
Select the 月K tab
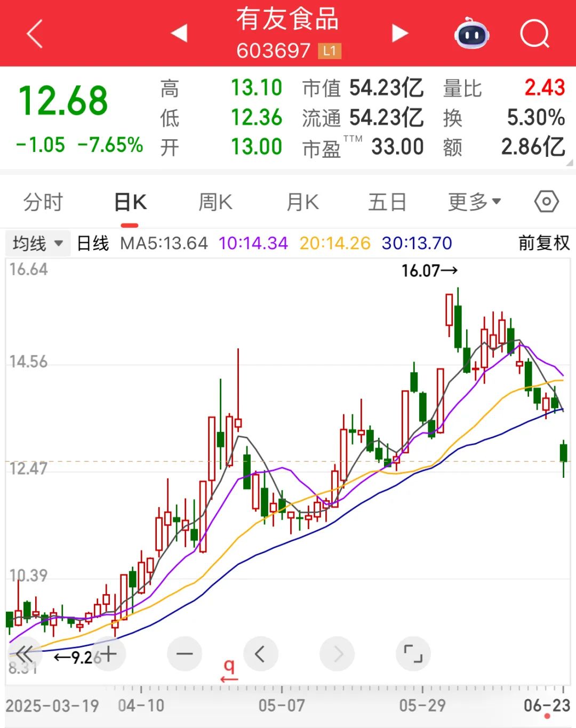point(302,202)
